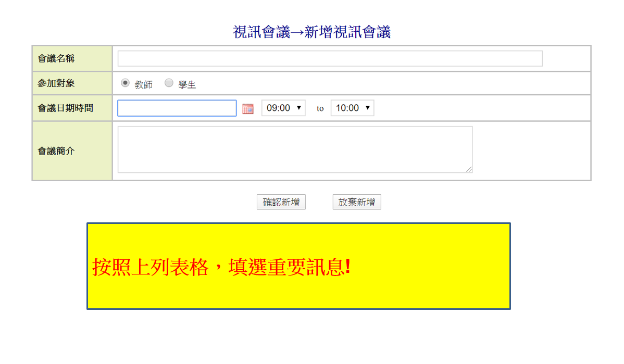
Task: Click inside the 會議簡介 text area
Action: click(295, 149)
